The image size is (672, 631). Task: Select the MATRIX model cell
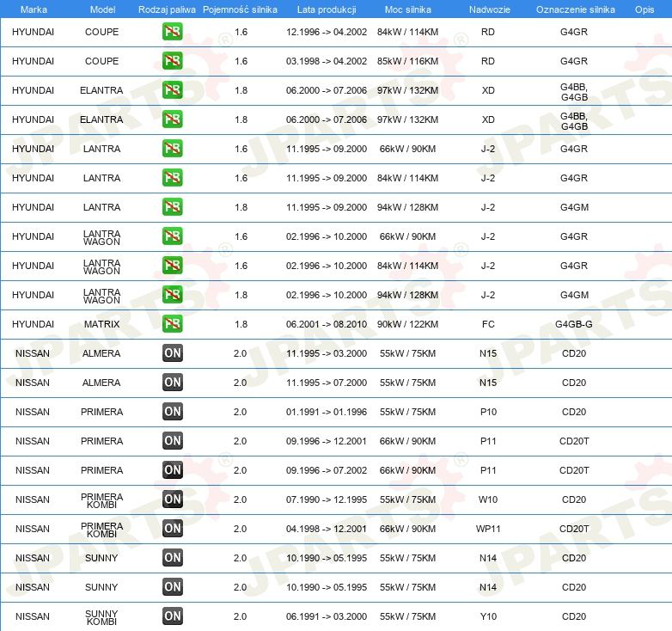pyautogui.click(x=101, y=324)
